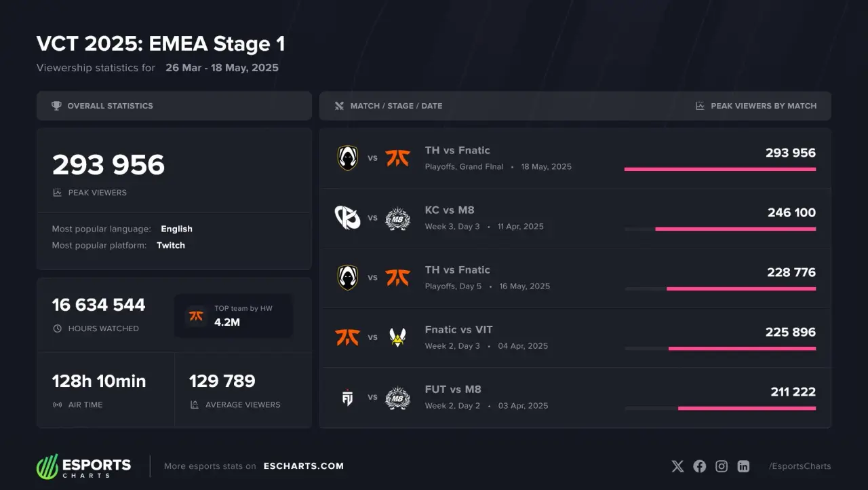Select the Match / Stage / Date header
Viewport: 868px width, 490px height.
396,106
